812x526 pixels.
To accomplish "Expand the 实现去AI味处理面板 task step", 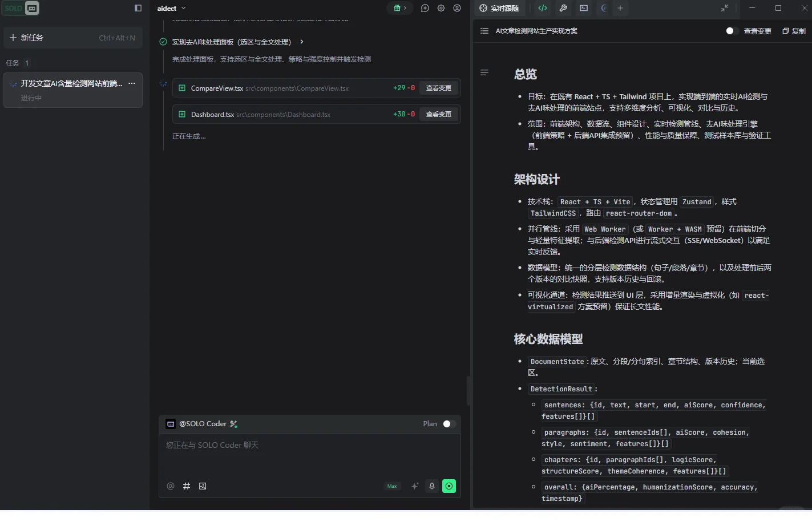I will tap(302, 42).
